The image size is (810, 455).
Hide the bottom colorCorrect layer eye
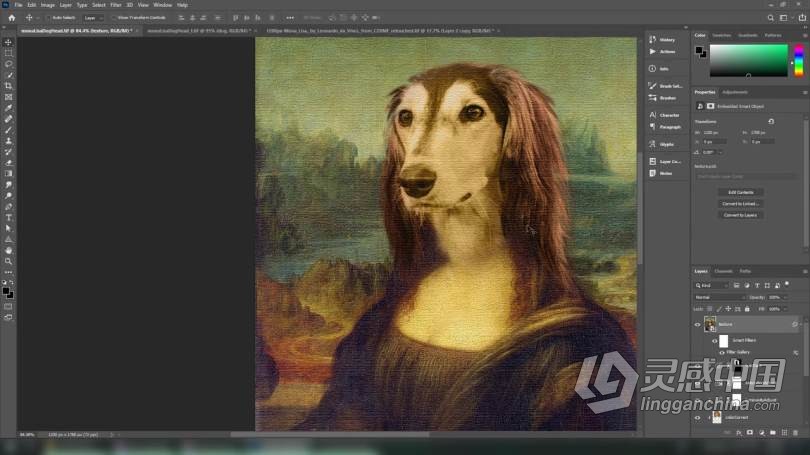click(x=697, y=417)
